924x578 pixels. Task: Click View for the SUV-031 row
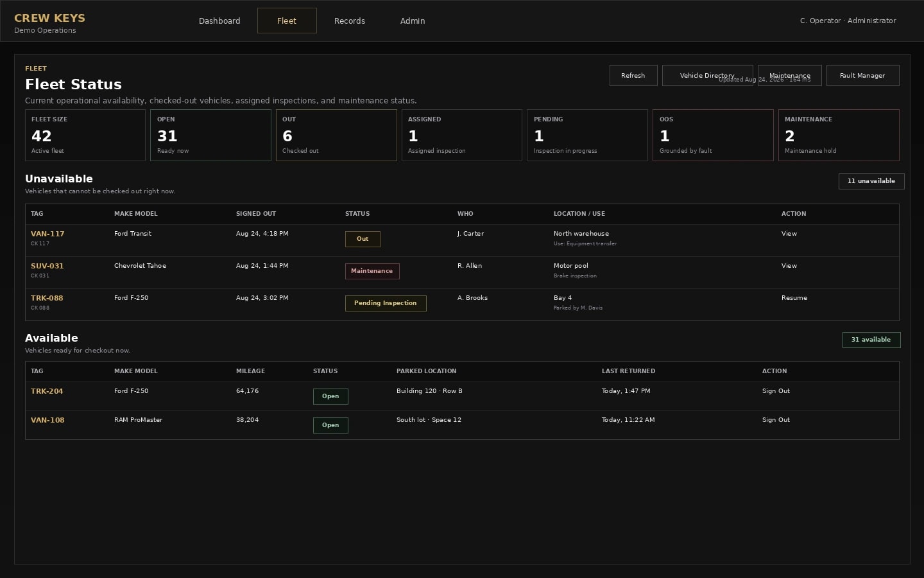[x=789, y=266]
